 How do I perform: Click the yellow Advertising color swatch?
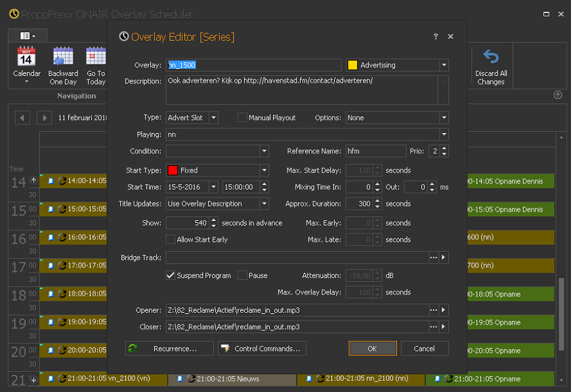click(352, 65)
